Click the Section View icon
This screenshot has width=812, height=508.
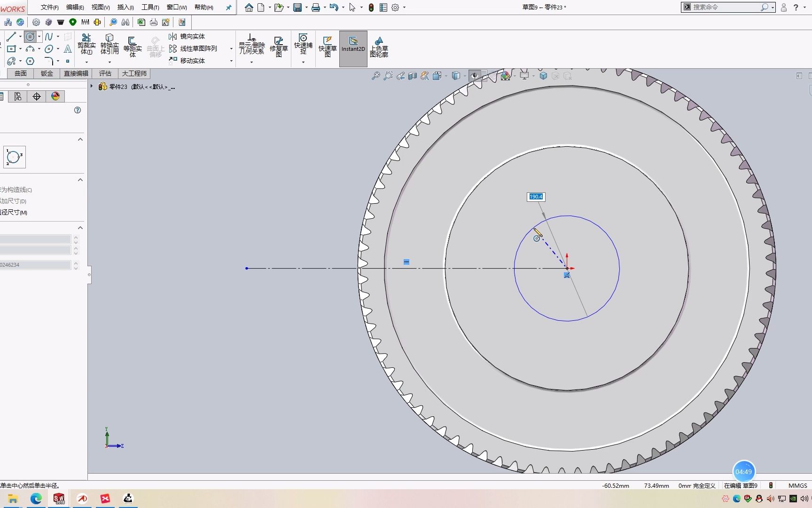point(412,76)
